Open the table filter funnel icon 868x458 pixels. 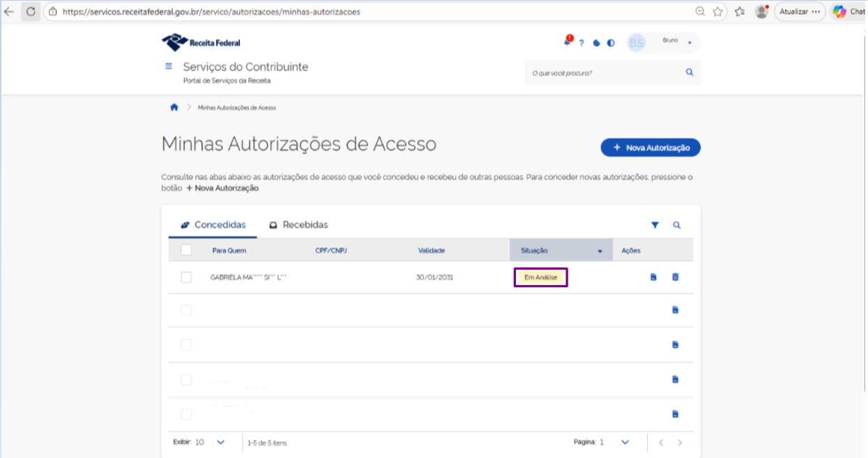pos(655,225)
